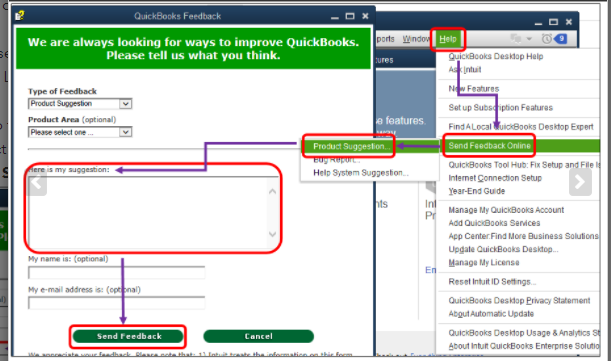Viewport: 611px width, 361px height.
Task: Select Manage My QuickBooks Account
Action: pyautogui.click(x=506, y=210)
